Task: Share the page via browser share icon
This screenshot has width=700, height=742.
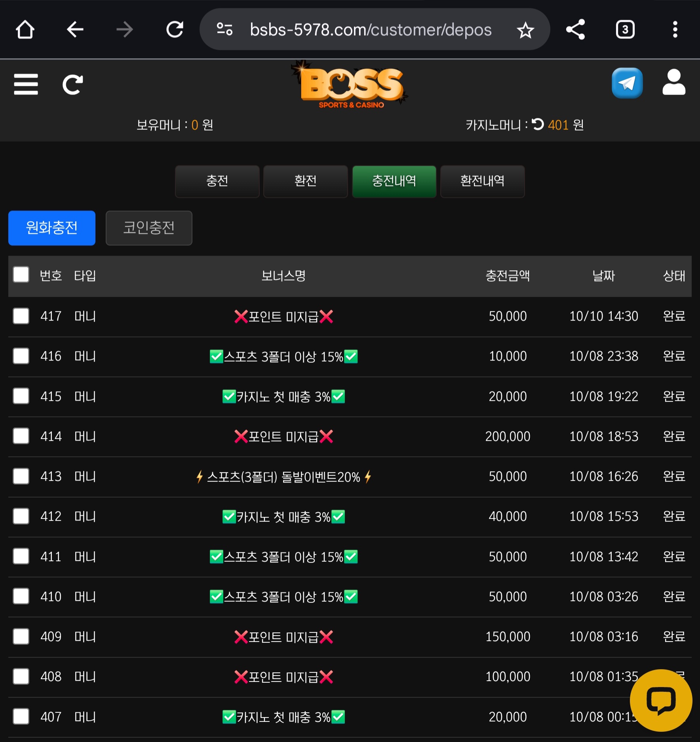Action: pyautogui.click(x=575, y=30)
